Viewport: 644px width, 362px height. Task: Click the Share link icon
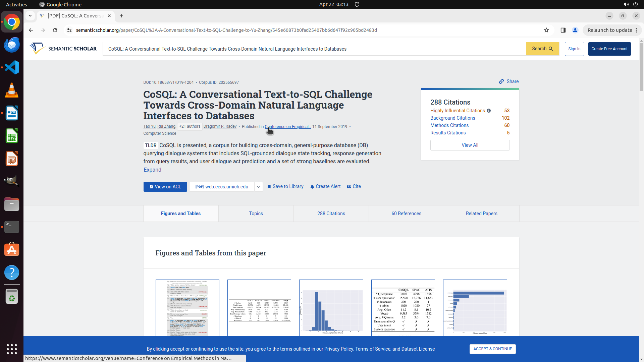pos(501,81)
